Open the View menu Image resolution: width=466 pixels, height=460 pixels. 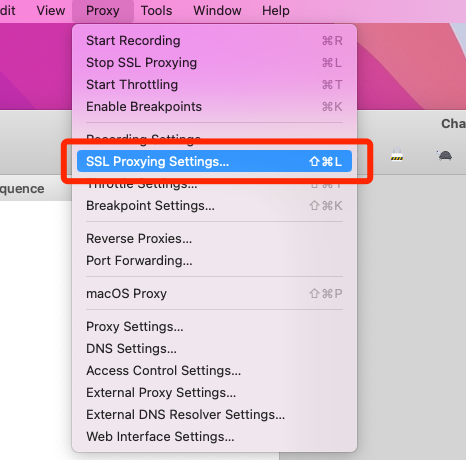pyautogui.click(x=51, y=11)
